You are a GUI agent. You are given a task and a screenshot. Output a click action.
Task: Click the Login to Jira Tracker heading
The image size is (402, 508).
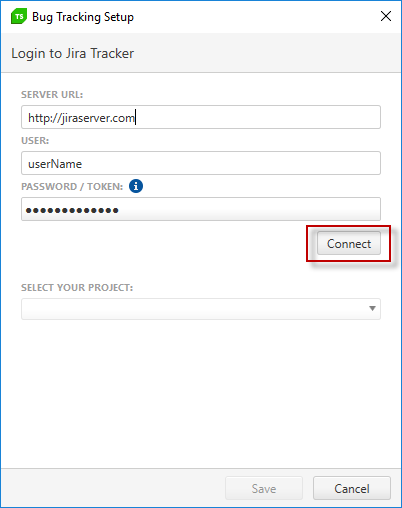[73, 53]
